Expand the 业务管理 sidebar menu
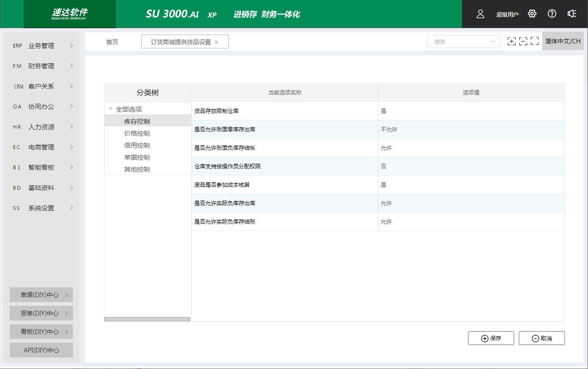The image size is (588, 369). click(42, 46)
